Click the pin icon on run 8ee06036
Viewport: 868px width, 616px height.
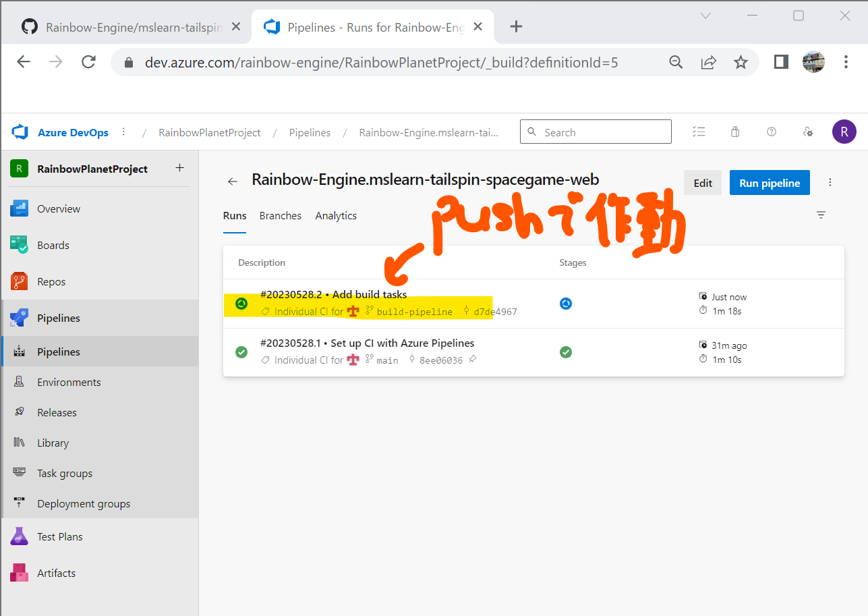(473, 360)
